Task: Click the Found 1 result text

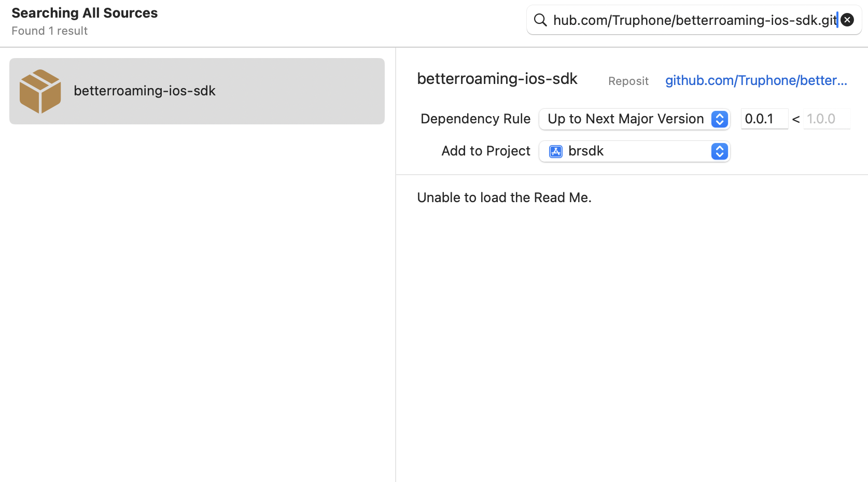Action: coord(50,31)
